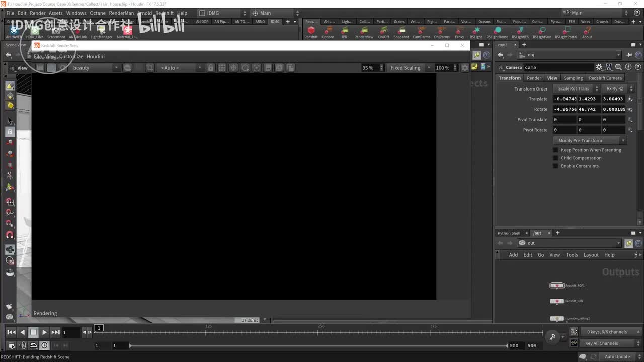Click the range slider start handle
This screenshot has height=362, width=644.
point(130,345)
